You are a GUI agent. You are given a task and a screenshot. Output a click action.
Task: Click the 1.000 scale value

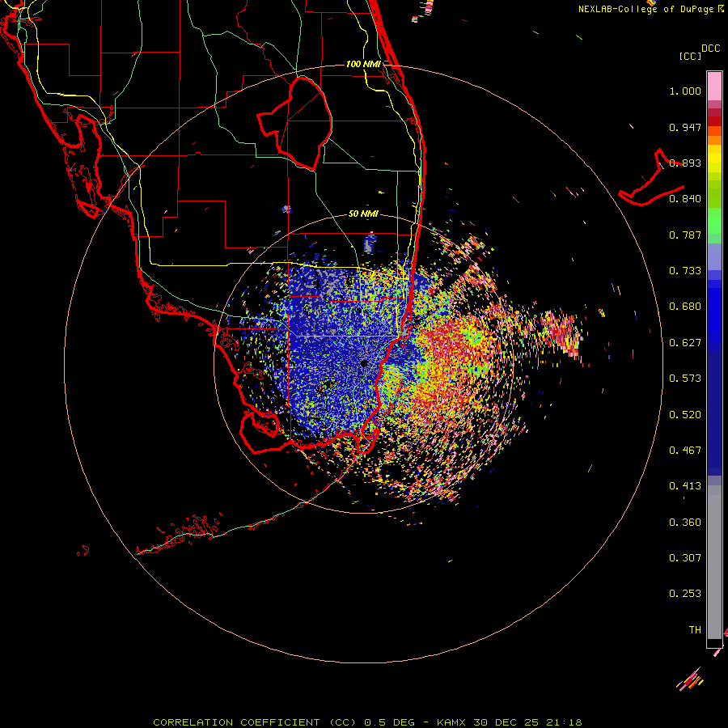pos(685,91)
